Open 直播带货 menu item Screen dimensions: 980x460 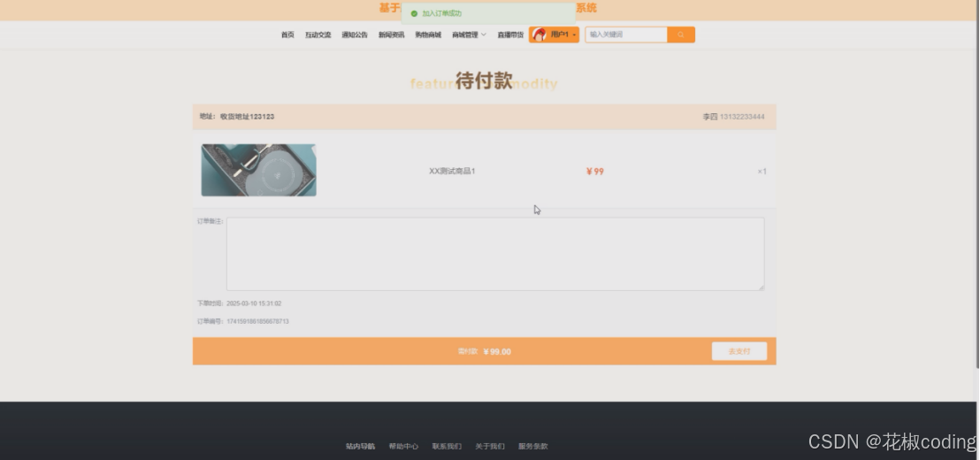pyautogui.click(x=510, y=35)
